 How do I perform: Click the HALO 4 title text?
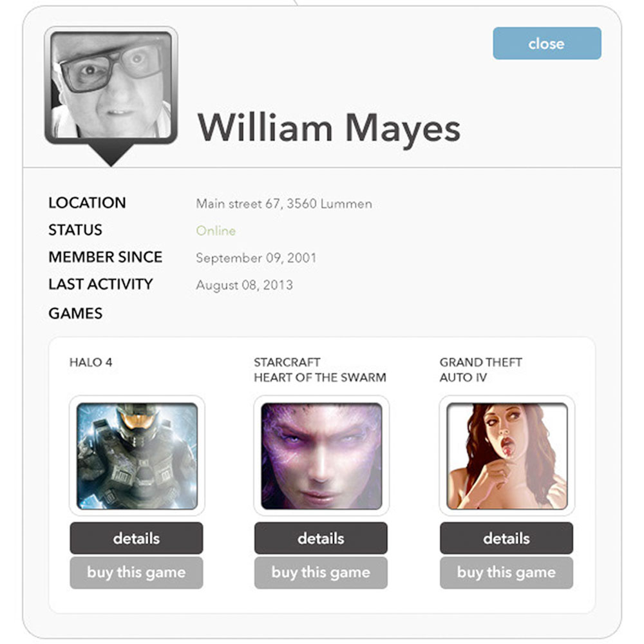pos(91,362)
